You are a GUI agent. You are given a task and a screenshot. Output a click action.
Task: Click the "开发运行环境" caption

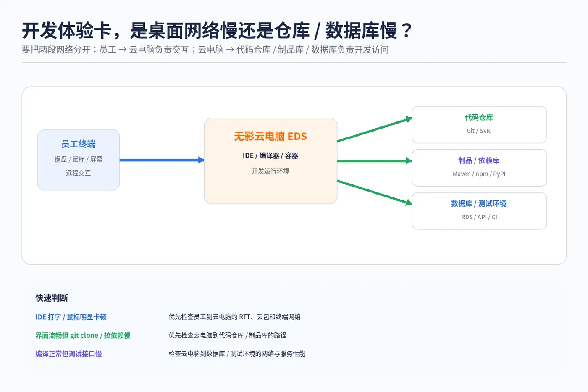(x=270, y=171)
